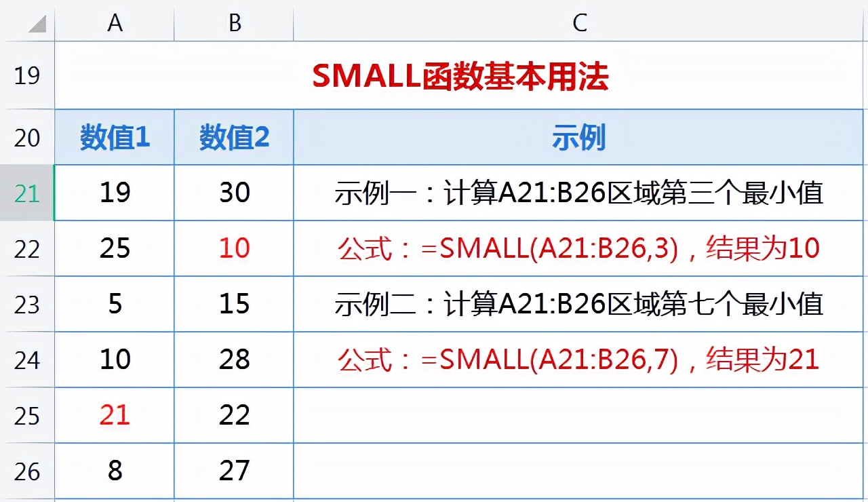Click the formula text "=SMALL(A21:B26,3)"
This screenshot has width=868, height=502.
tap(550, 249)
